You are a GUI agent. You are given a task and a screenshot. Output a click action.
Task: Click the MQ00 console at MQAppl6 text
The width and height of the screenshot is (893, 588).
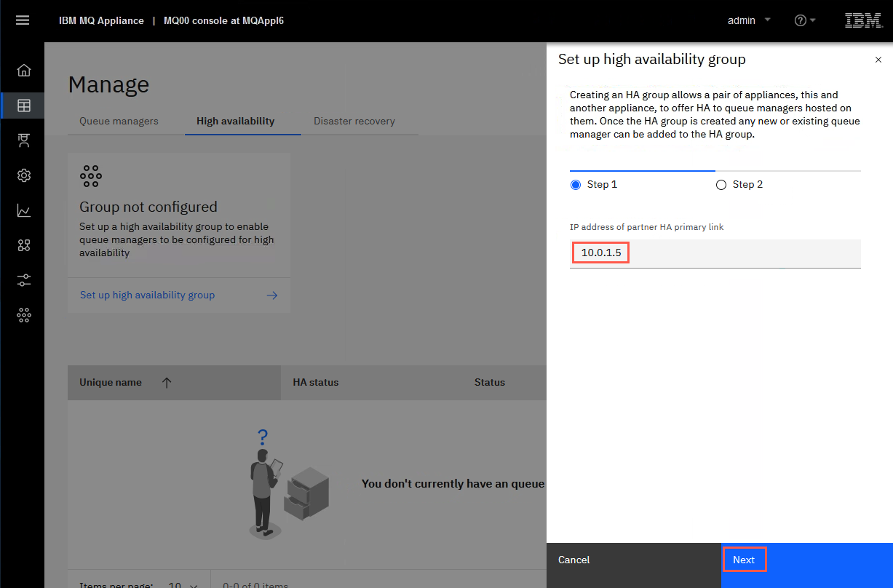[223, 20]
